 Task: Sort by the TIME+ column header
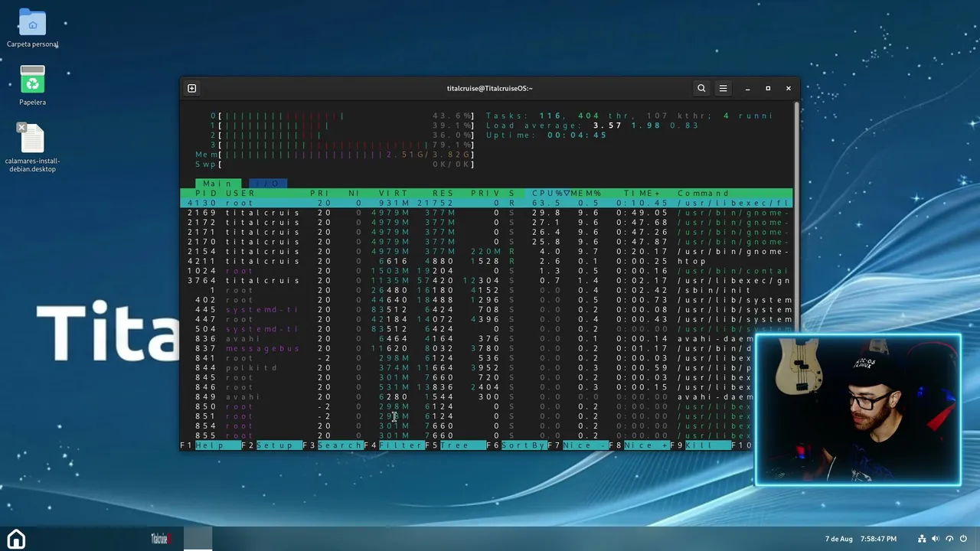coord(642,194)
